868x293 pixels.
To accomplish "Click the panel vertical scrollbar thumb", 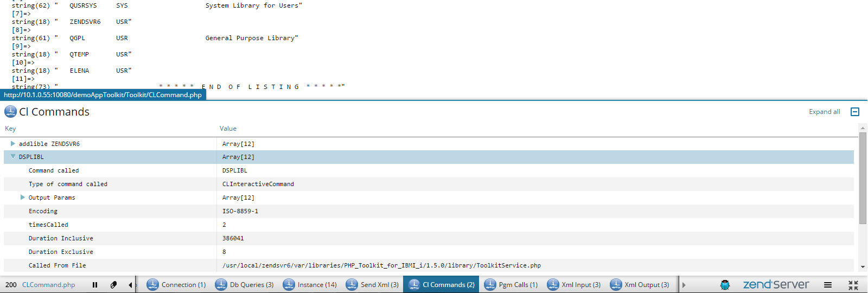I will 863,178.
